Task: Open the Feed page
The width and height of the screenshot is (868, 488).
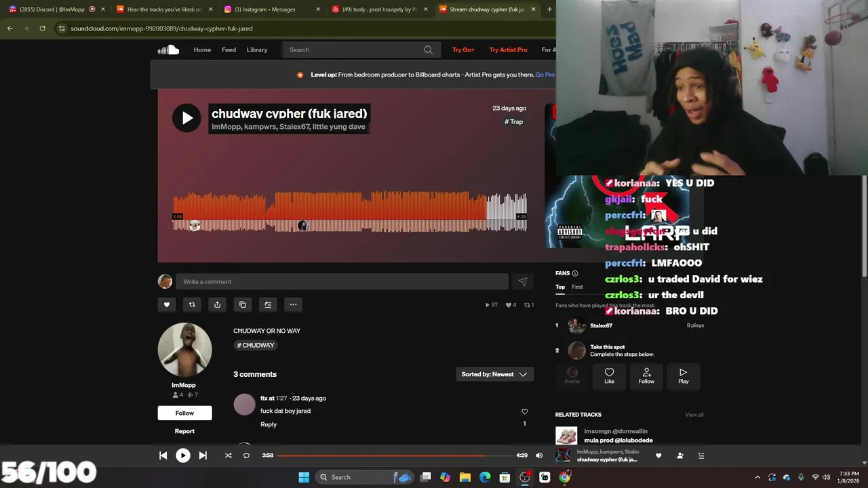Action: [x=229, y=49]
